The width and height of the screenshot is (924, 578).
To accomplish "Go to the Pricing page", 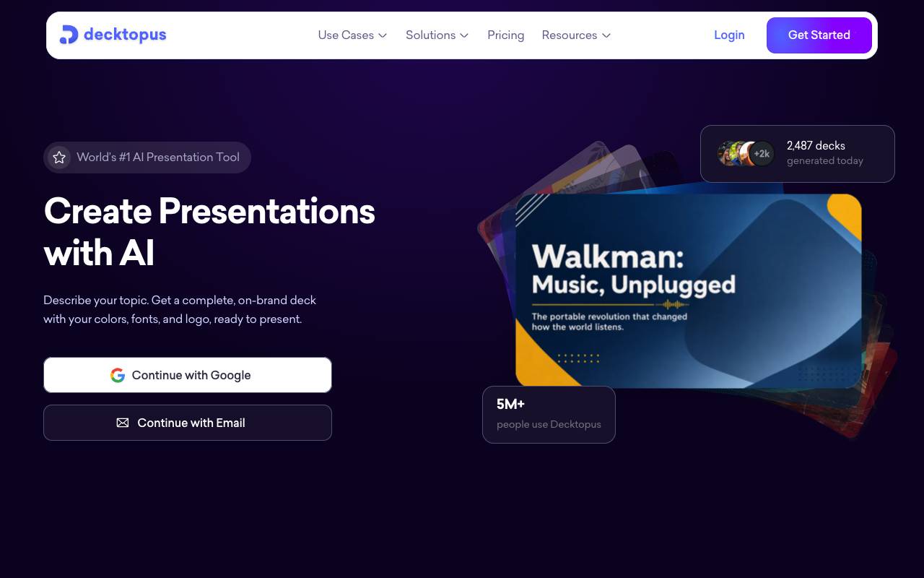I will [505, 35].
